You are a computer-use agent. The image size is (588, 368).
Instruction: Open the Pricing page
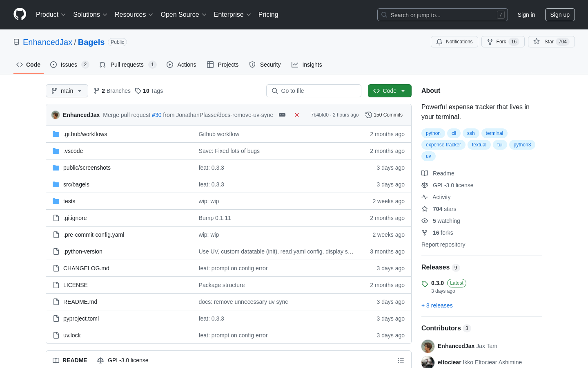point(268,14)
